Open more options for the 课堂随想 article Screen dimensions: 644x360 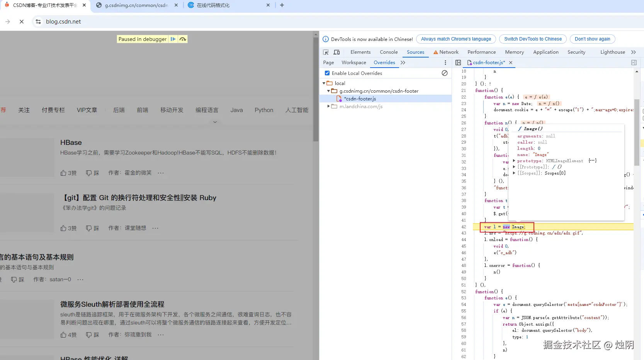(155, 228)
